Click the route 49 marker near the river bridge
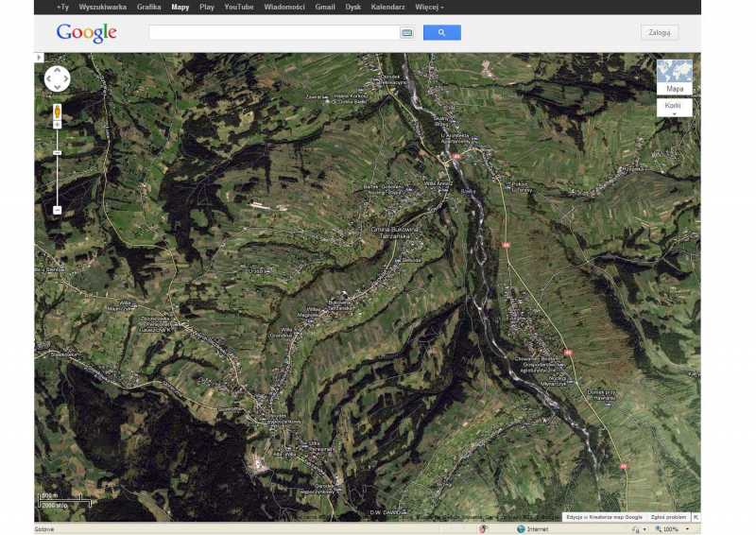 tap(456, 157)
